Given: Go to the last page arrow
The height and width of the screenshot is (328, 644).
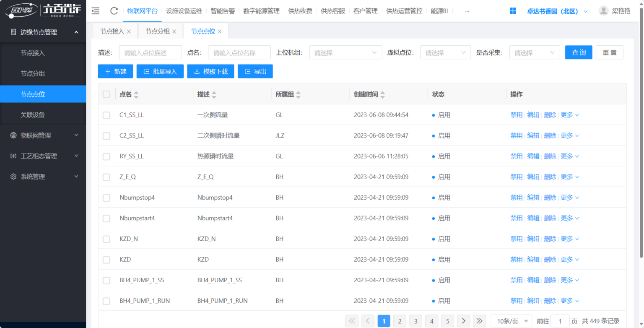Looking at the screenshot, I should pyautogui.click(x=479, y=321).
